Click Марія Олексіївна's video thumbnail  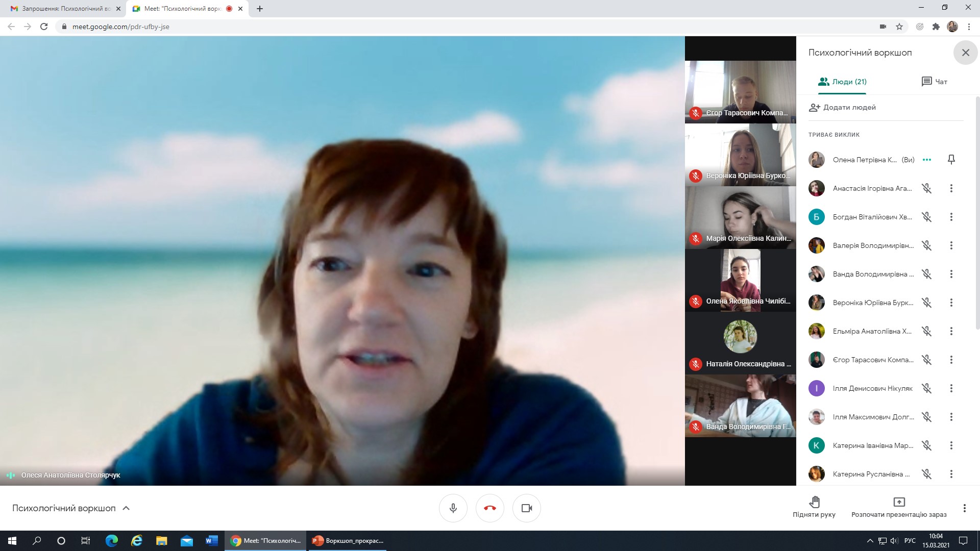click(740, 217)
